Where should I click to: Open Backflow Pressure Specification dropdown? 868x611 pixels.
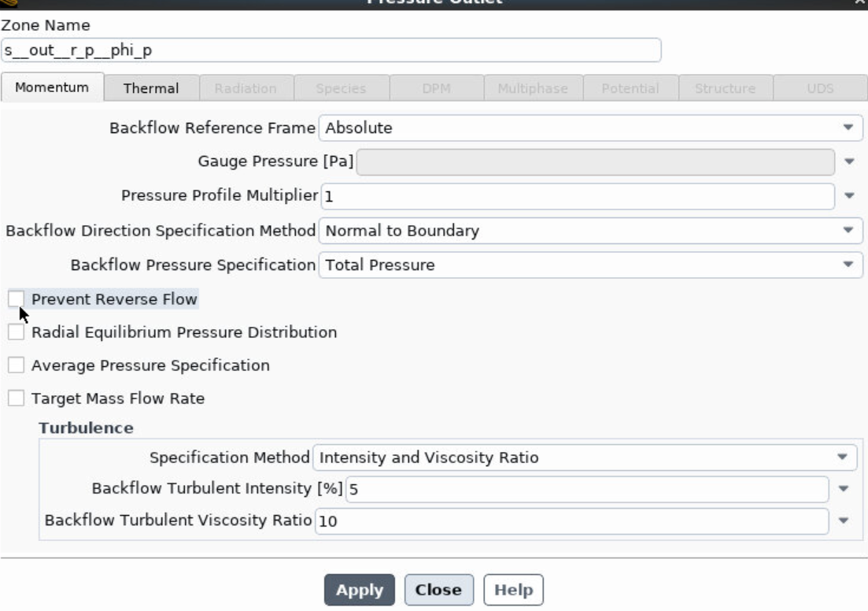coord(590,265)
